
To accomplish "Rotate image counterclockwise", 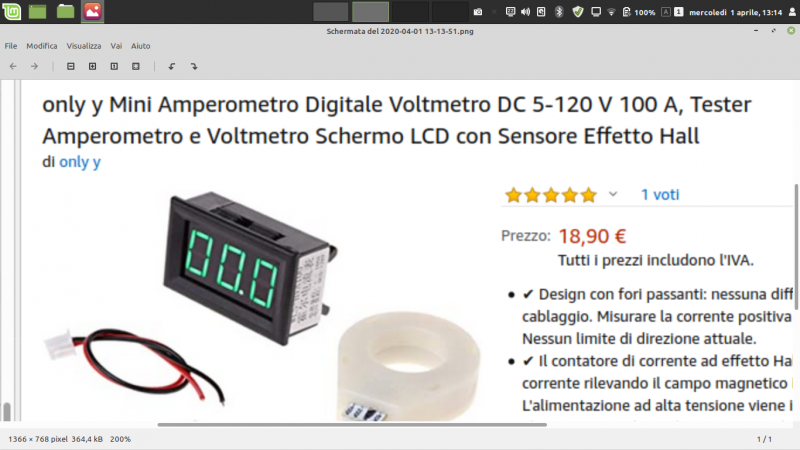I will click(x=172, y=66).
